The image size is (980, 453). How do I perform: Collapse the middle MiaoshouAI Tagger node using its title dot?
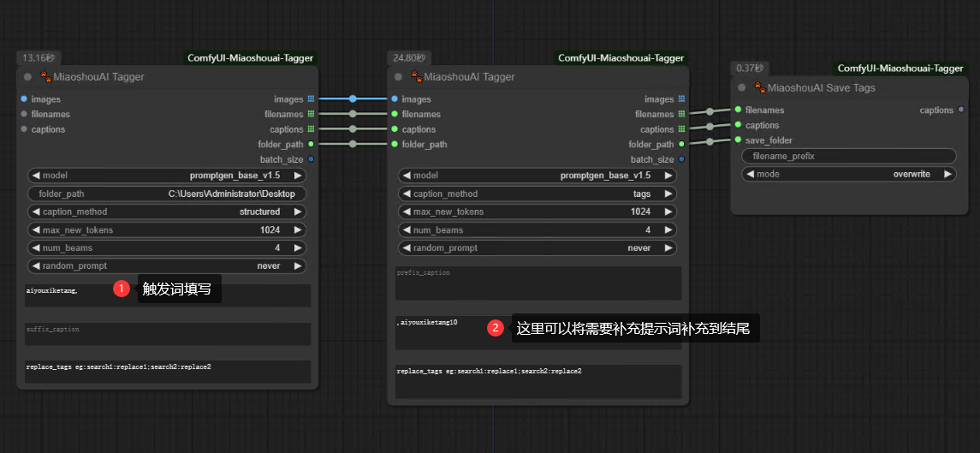(398, 77)
